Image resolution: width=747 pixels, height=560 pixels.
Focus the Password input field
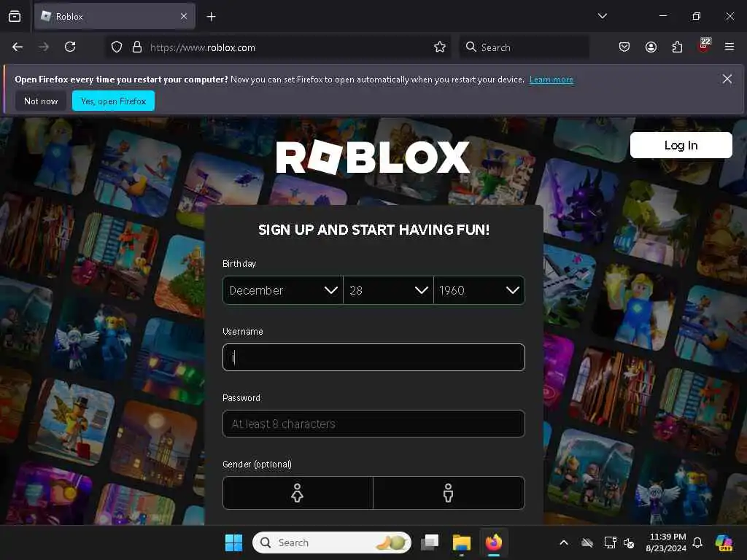click(x=373, y=424)
